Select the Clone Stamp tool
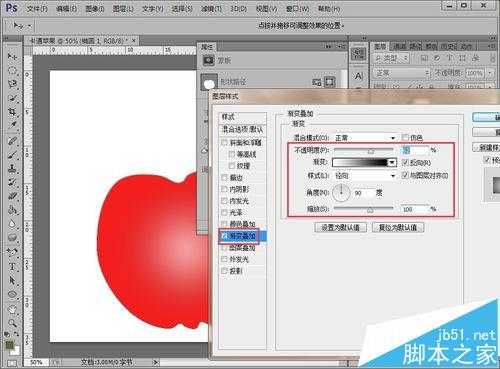This screenshot has width=500, height=369. pyautogui.click(x=12, y=169)
